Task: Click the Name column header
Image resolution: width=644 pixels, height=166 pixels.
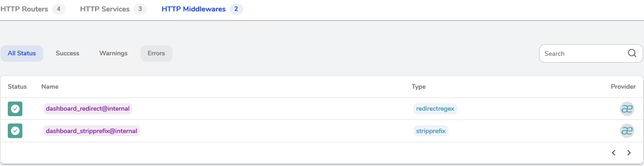Action: point(50,86)
